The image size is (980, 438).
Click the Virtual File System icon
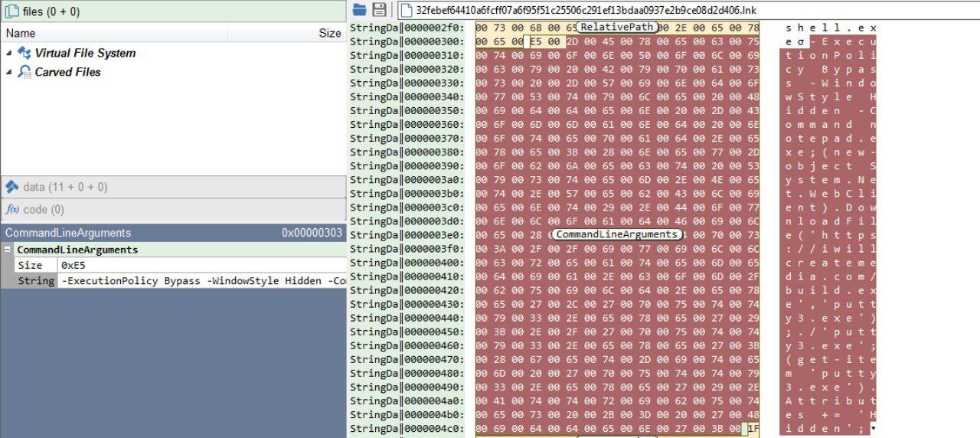[24, 53]
